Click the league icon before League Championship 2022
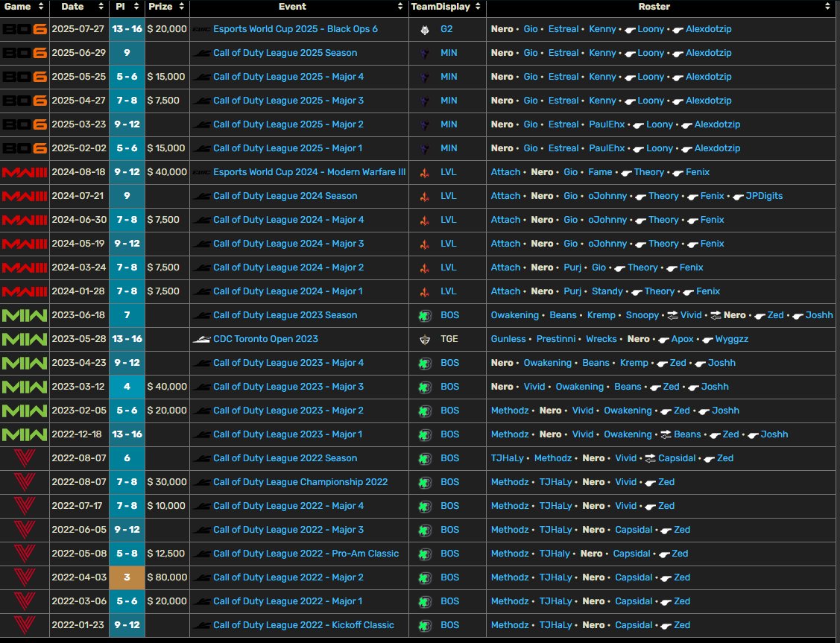 click(201, 482)
